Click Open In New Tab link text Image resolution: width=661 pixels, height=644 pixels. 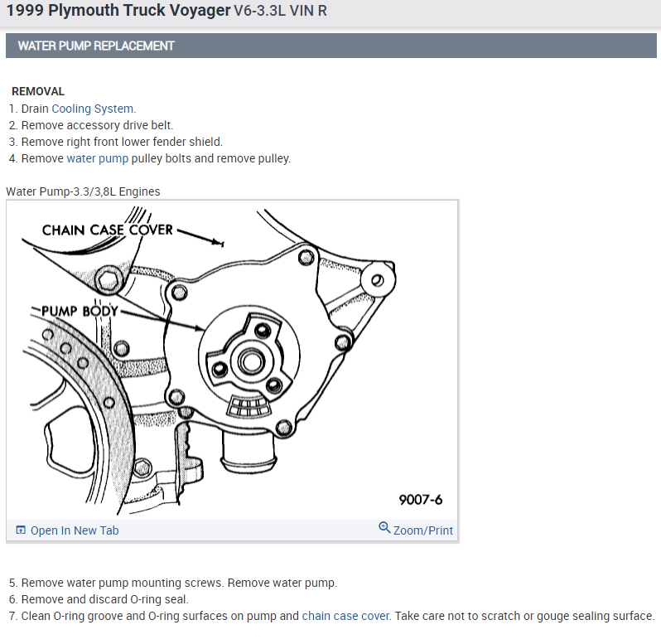coord(75,530)
